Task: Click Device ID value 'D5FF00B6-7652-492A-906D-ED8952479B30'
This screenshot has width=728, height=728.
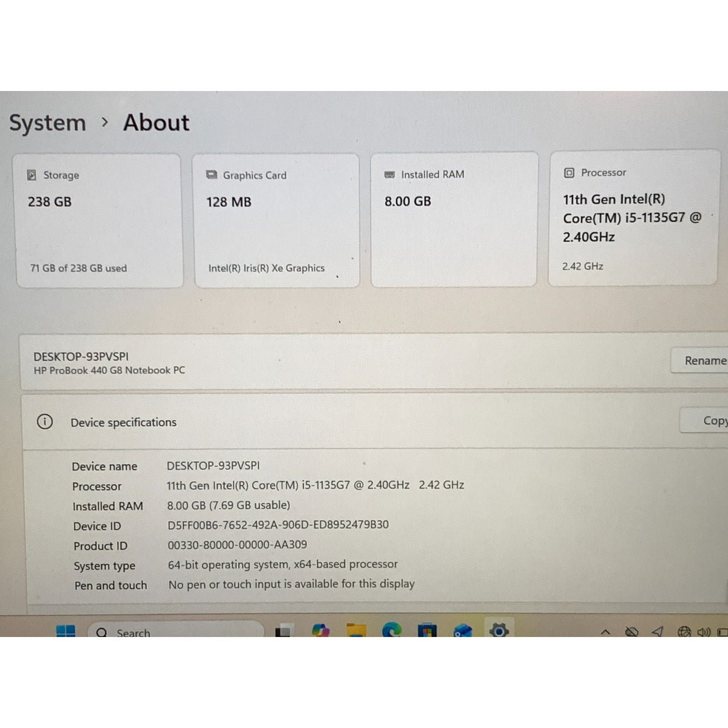Action: point(278,525)
